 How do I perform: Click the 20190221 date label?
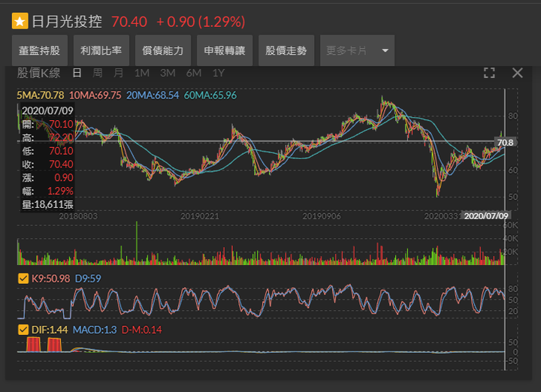click(x=200, y=216)
